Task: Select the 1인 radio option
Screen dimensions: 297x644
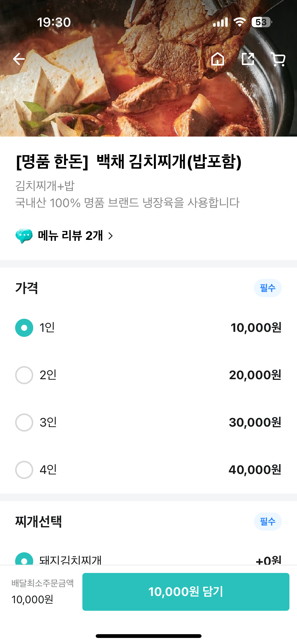Action: coord(24,328)
